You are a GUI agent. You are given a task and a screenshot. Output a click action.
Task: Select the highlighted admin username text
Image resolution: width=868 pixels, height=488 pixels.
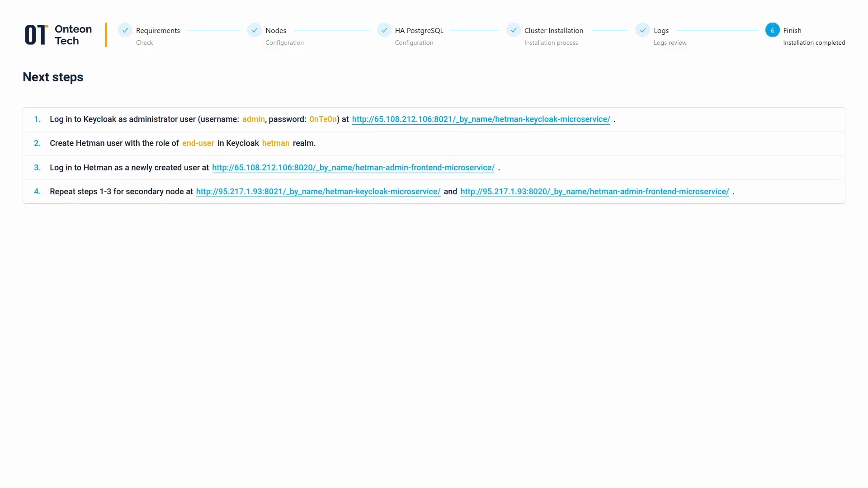[x=253, y=119]
